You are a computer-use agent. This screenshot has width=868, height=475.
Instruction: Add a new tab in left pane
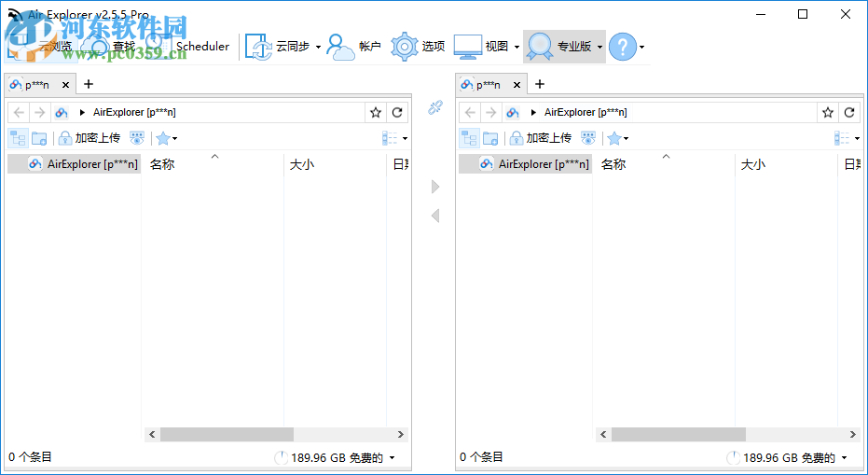tap(89, 84)
